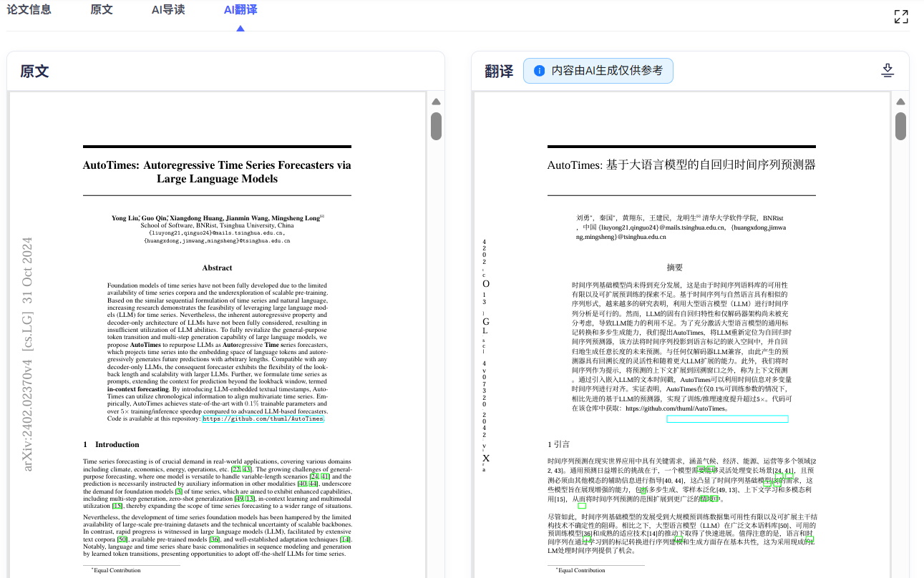Click the scroll-up arrow of the 翻译 panel
Viewport: 924px width, 578px height.
click(x=901, y=102)
